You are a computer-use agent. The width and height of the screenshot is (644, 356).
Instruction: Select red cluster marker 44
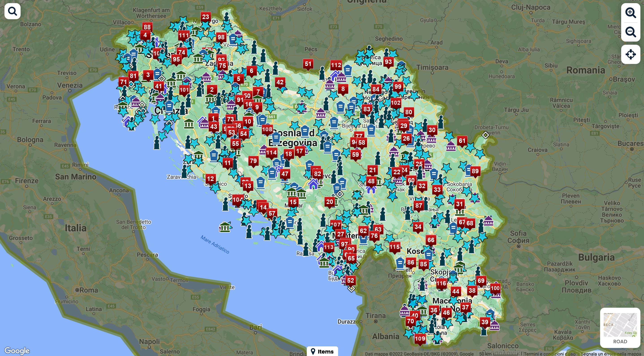(x=455, y=292)
